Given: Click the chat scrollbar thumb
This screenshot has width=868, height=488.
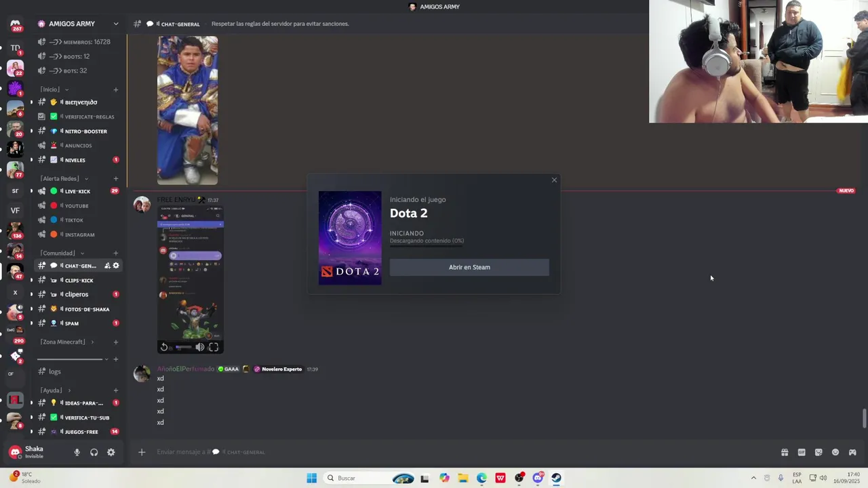Looking at the screenshot, I should pyautogui.click(x=864, y=419).
